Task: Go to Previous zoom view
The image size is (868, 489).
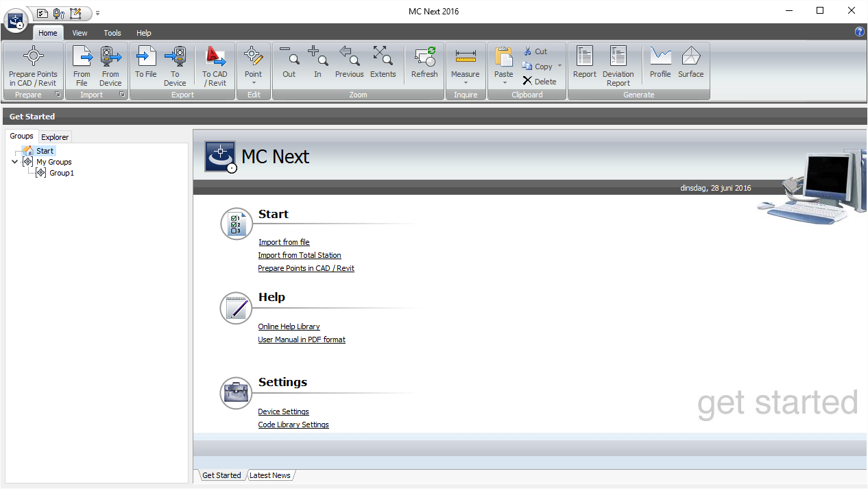Action: coord(350,63)
